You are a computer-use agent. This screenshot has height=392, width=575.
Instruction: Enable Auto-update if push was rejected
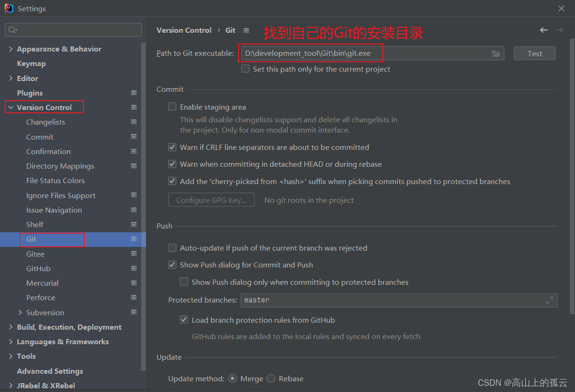pos(172,248)
